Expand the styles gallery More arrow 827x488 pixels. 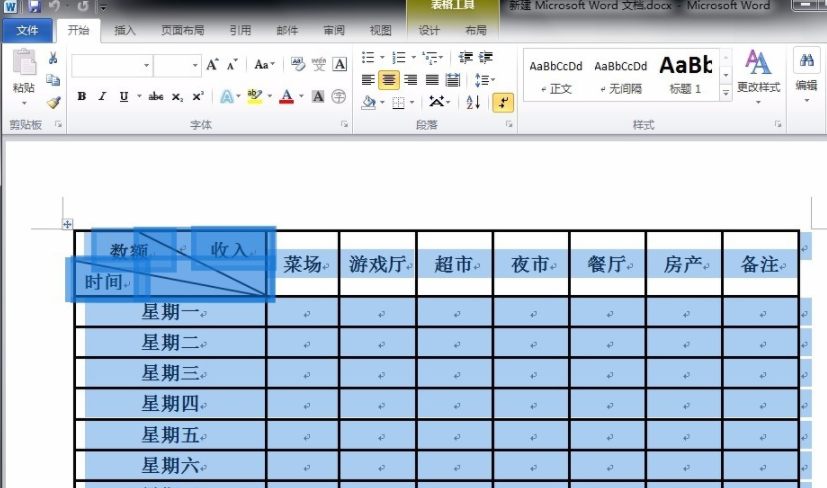(x=726, y=93)
